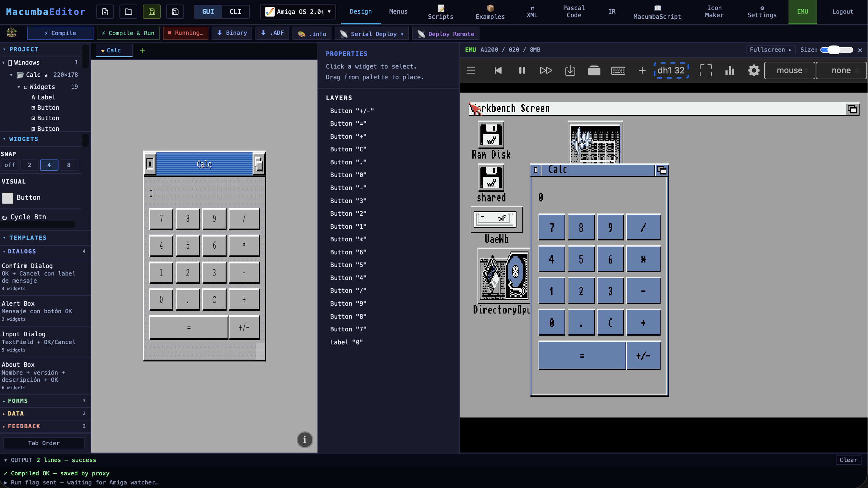868x488 pixels.
Task: Collapse the OUTPUT panel
Action: click(6, 460)
